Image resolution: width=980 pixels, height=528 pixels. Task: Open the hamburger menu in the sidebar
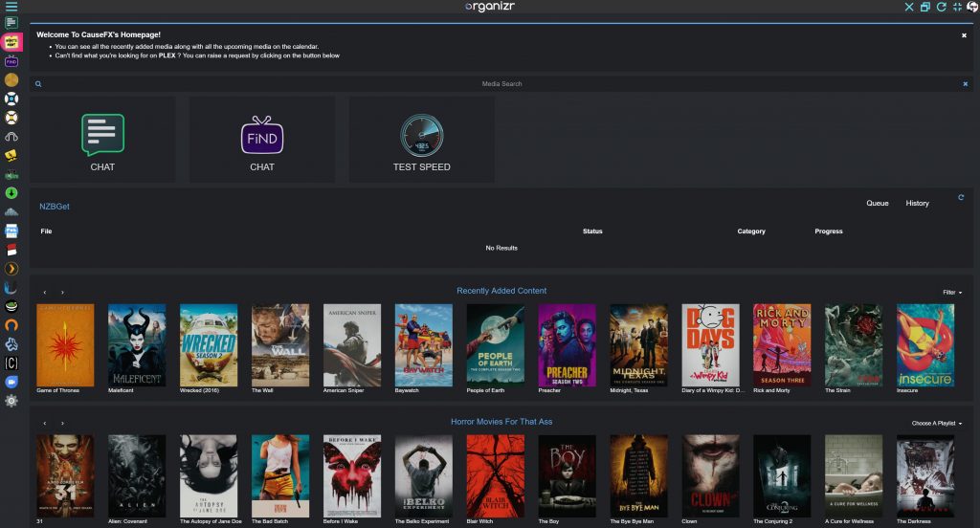[11, 7]
